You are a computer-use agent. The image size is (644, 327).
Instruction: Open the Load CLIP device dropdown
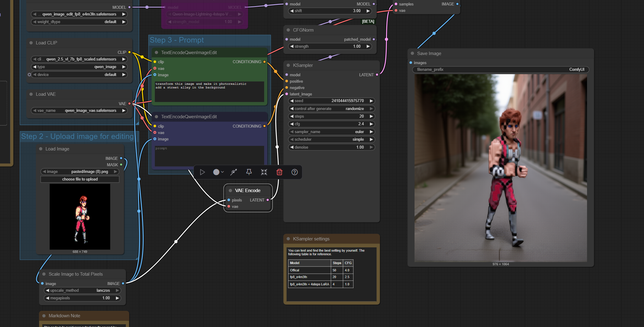tap(79, 75)
